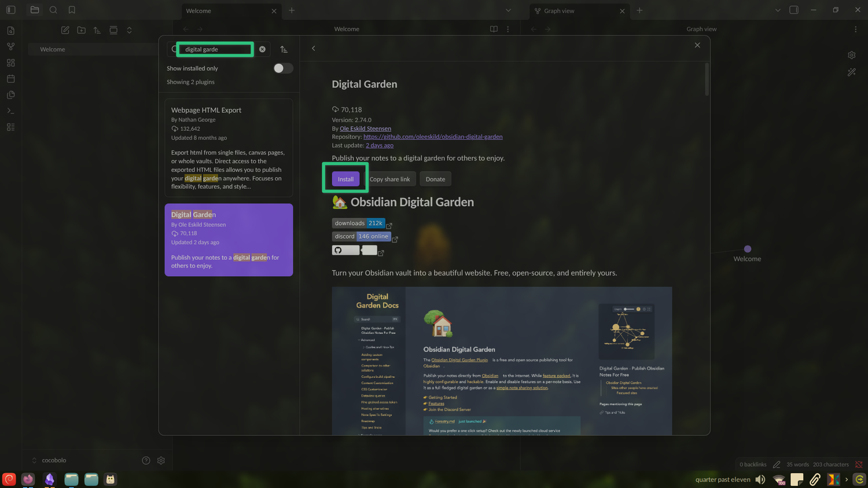Open graph view from ribbon
868x488 pixels.
(x=11, y=46)
